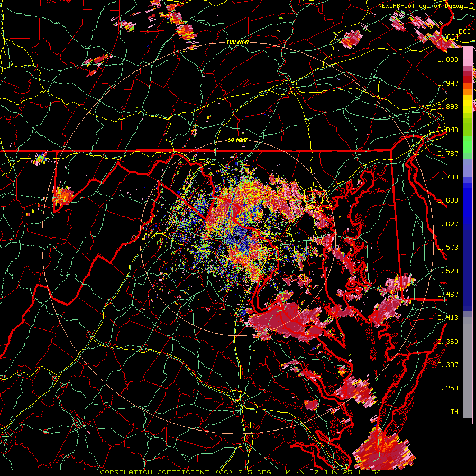Click the 0.520 color scale value
Viewport: 476px width, 476px height.
click(x=448, y=271)
